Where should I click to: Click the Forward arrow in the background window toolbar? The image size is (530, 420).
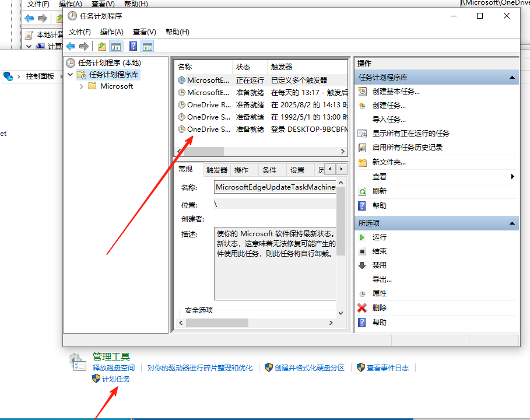pyautogui.click(x=42, y=18)
